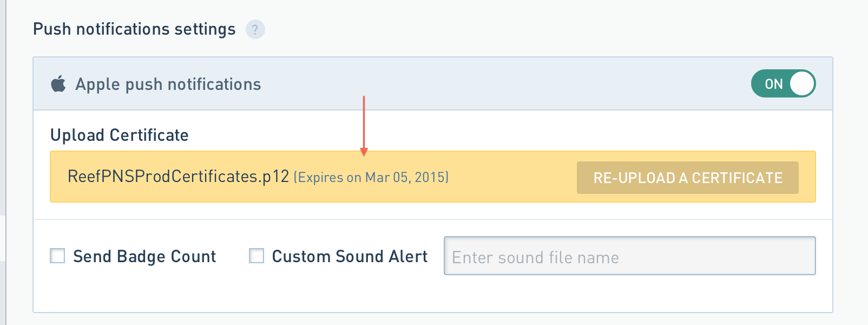
Task: Enable the Send Badge Count checkbox
Action: tap(57, 256)
